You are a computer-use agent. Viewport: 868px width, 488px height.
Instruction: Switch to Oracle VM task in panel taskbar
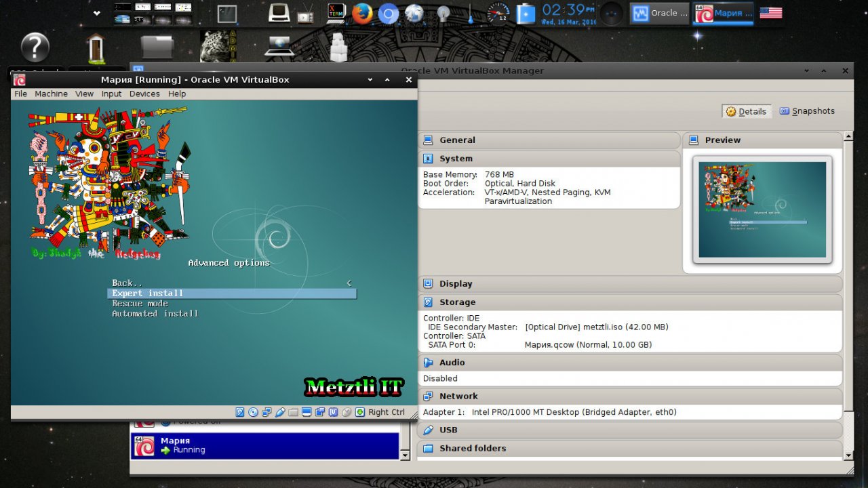[660, 14]
